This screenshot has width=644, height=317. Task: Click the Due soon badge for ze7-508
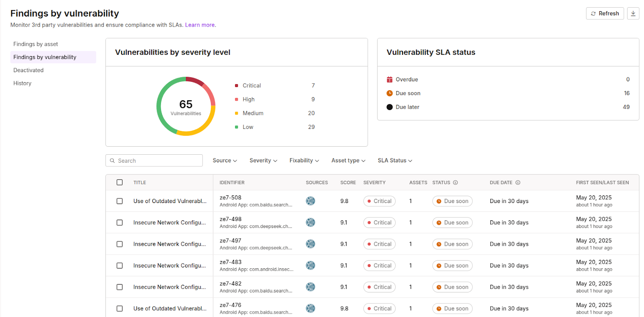(x=452, y=201)
